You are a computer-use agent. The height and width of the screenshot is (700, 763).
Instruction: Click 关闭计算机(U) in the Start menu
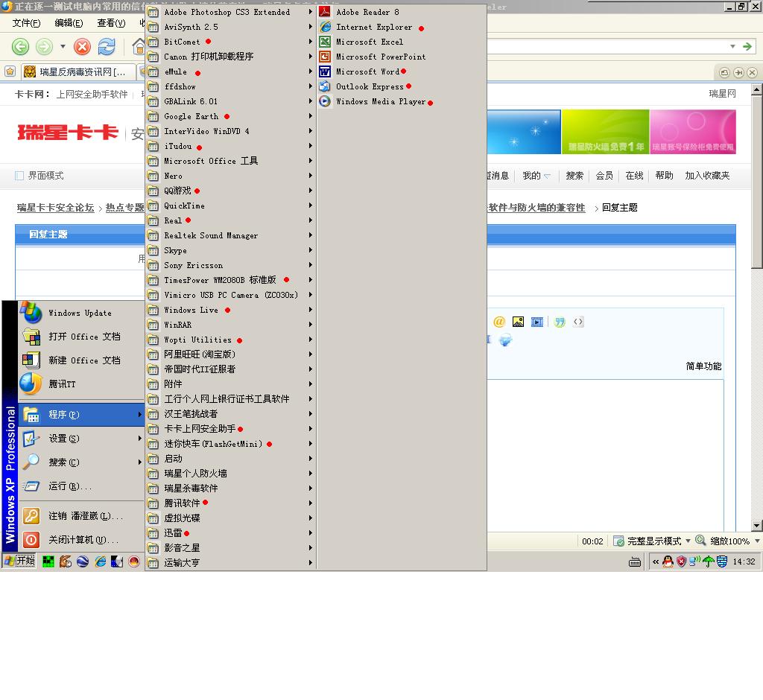81,540
